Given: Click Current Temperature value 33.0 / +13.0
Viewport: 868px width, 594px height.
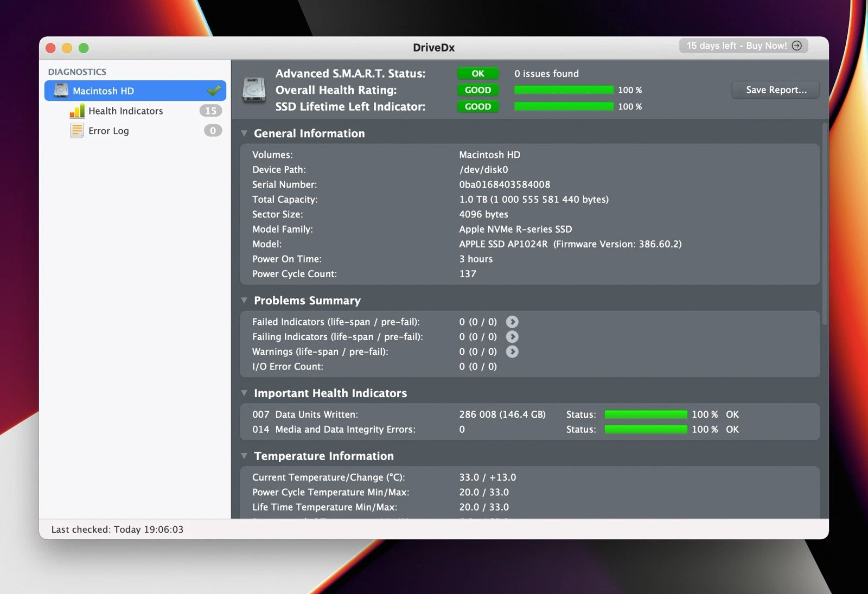Looking at the screenshot, I should tap(488, 477).
